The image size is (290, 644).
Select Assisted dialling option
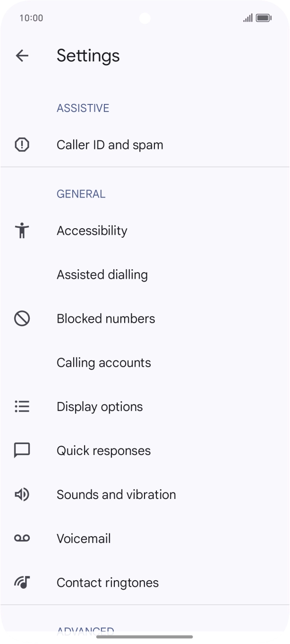click(102, 275)
